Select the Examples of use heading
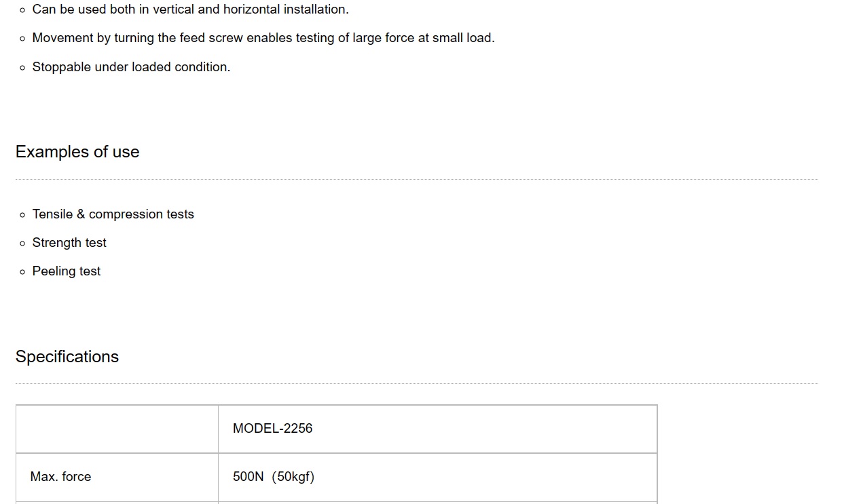The width and height of the screenshot is (844, 504). coord(77,152)
